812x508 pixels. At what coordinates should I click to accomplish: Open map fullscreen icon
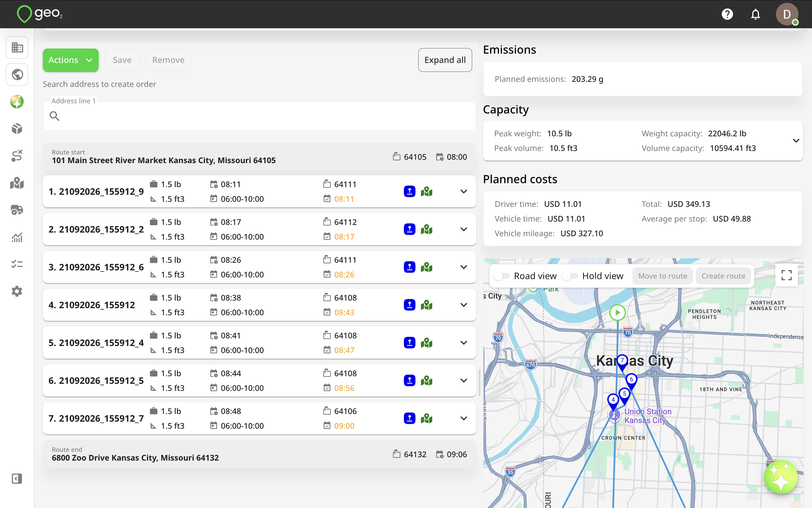(x=787, y=275)
